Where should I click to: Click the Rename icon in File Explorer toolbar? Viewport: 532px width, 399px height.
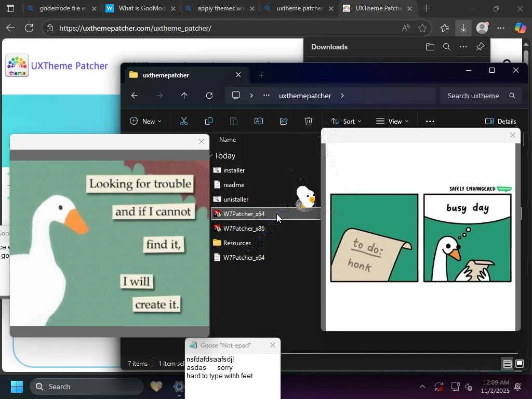(x=259, y=121)
